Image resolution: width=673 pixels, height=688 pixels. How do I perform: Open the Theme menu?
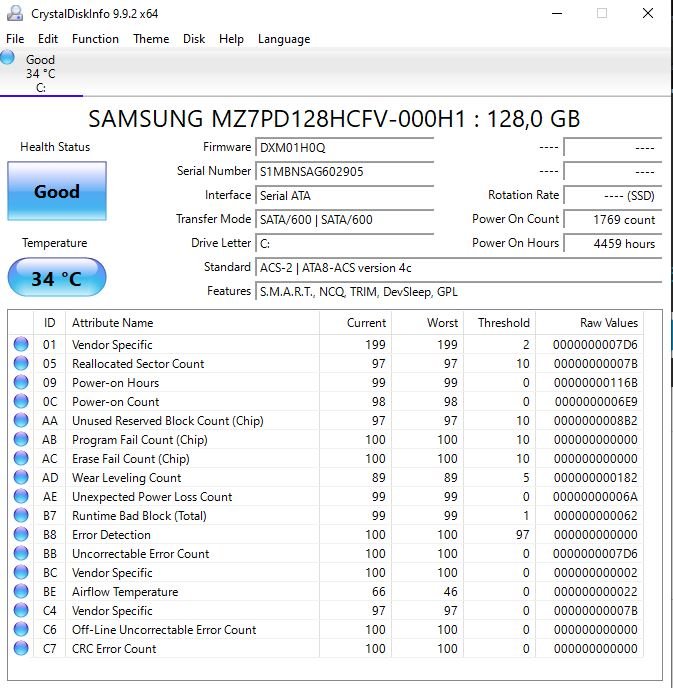(x=151, y=39)
